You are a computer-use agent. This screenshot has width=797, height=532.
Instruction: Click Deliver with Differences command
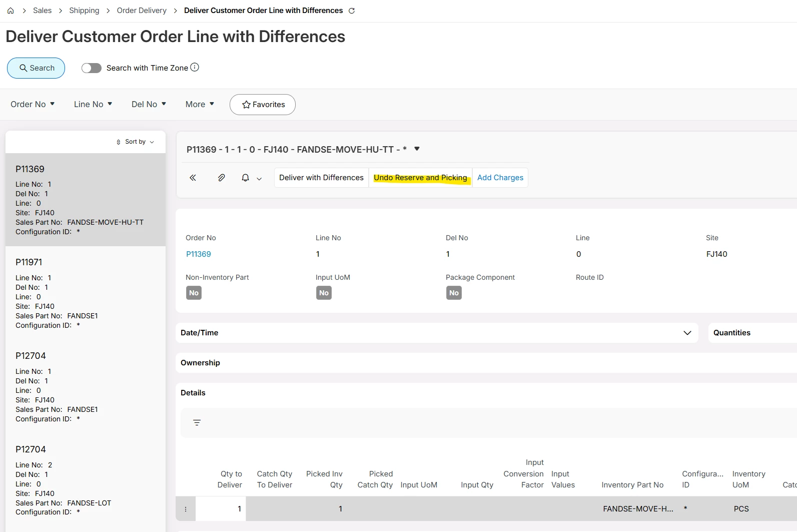[321, 178]
